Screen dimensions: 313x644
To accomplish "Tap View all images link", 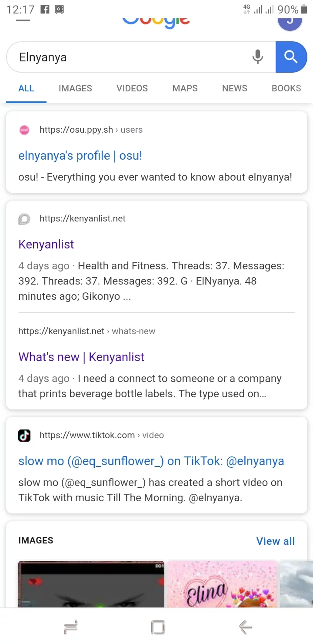I will [x=276, y=541].
